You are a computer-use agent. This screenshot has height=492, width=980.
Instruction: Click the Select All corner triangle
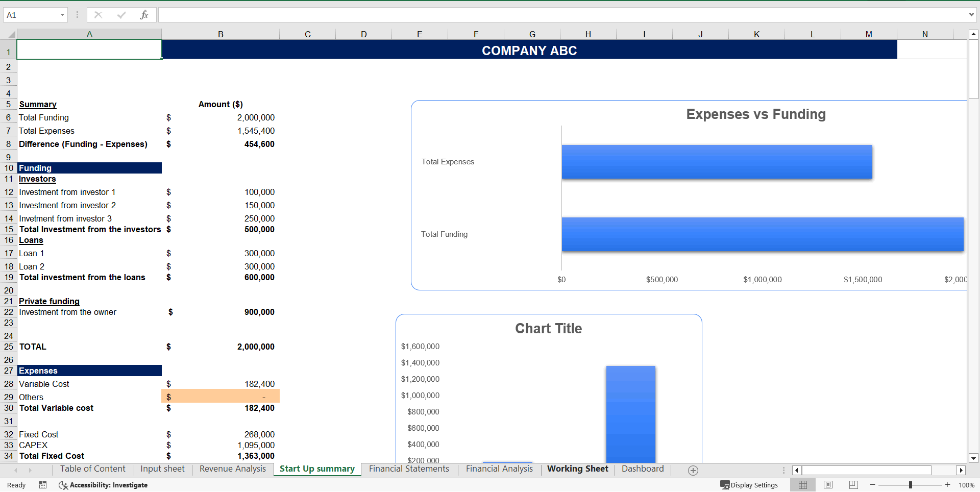11,34
